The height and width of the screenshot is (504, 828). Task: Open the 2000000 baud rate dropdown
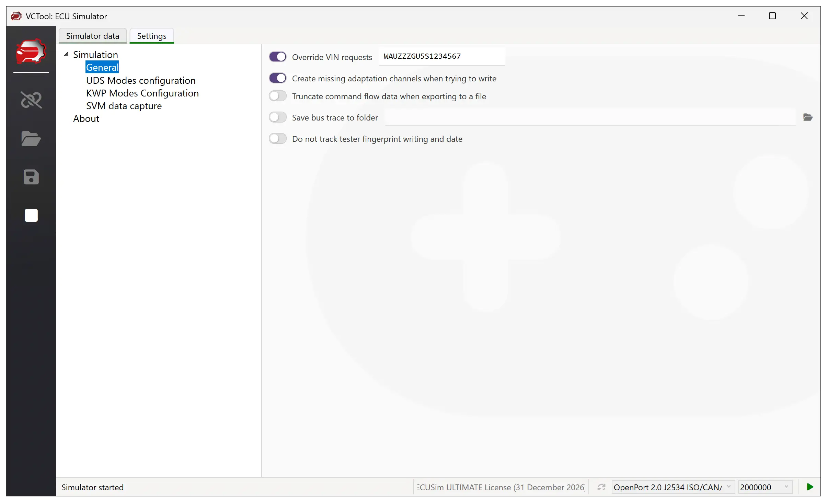tap(764, 487)
